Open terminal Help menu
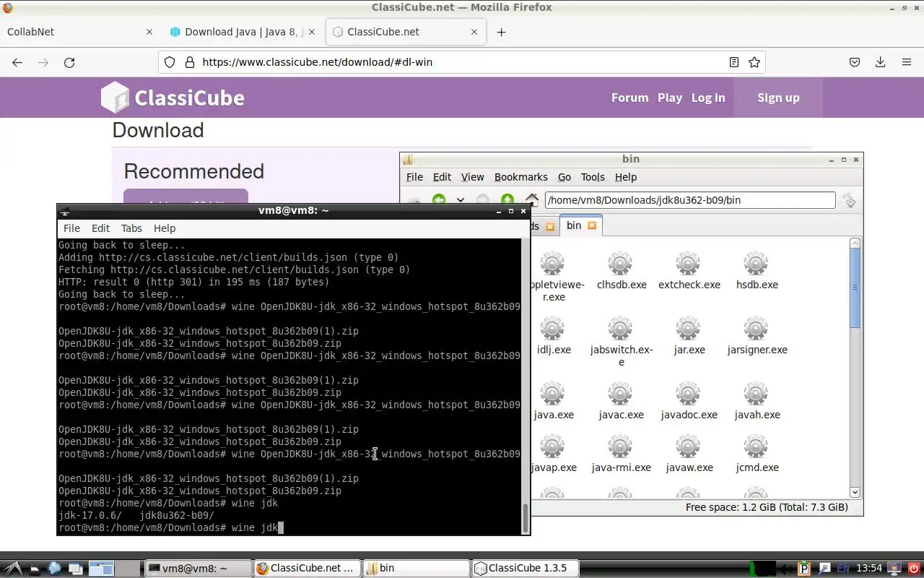This screenshot has width=924, height=578. click(165, 228)
